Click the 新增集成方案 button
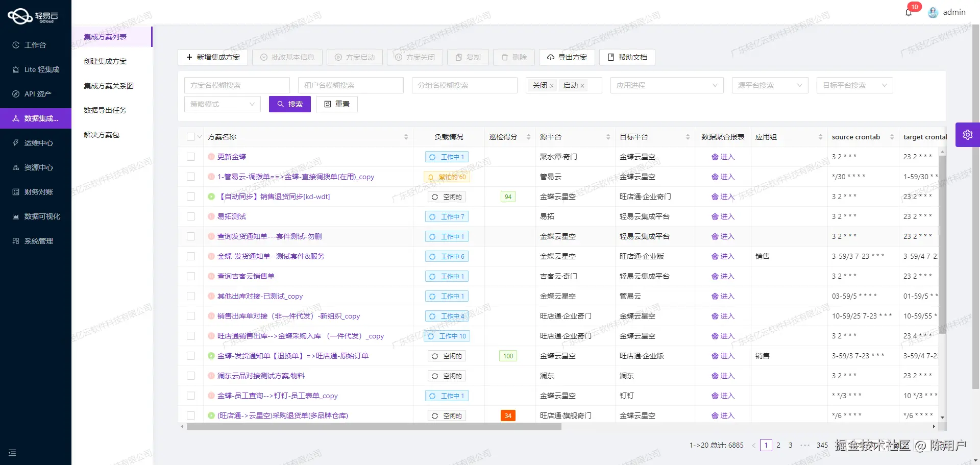Viewport: 980px width, 465px height. [212, 57]
